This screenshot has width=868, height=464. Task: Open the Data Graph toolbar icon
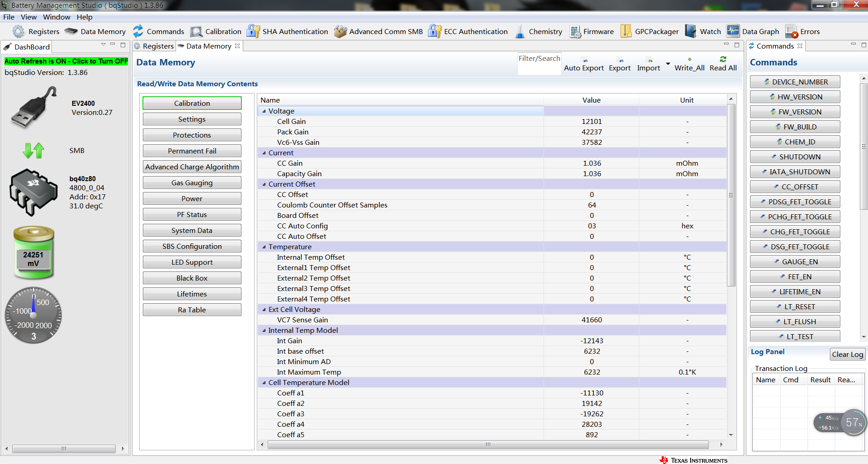point(733,31)
